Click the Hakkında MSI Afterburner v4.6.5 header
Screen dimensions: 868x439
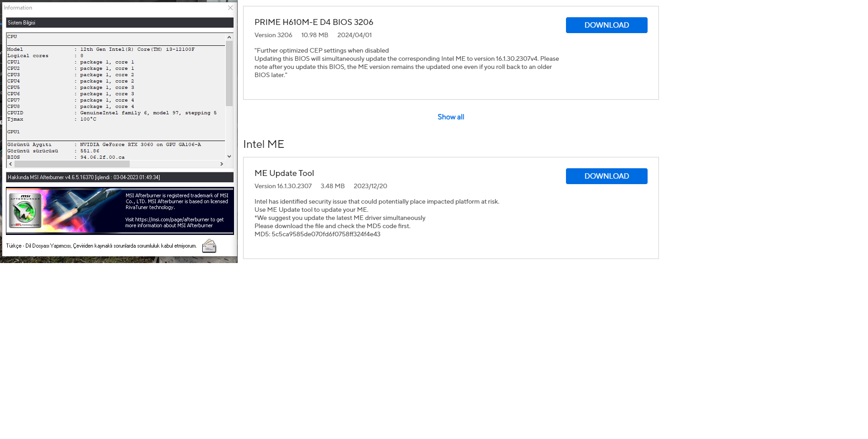pos(120,177)
